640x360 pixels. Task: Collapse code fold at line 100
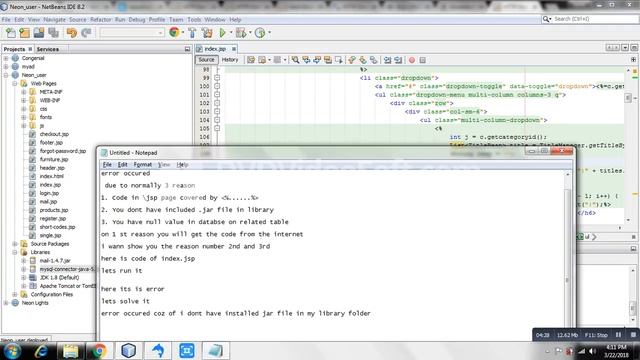[x=217, y=86]
